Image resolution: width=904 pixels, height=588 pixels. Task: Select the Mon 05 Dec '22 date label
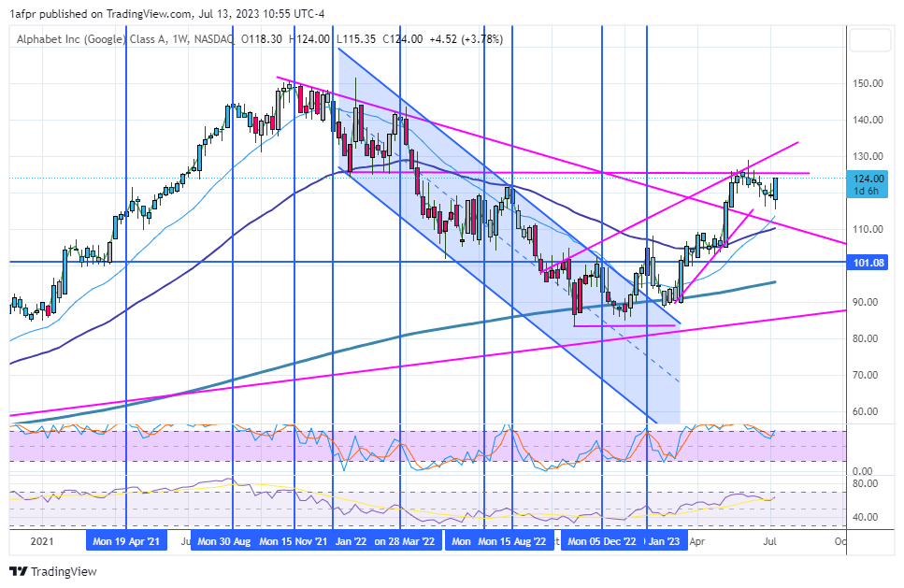point(601,541)
